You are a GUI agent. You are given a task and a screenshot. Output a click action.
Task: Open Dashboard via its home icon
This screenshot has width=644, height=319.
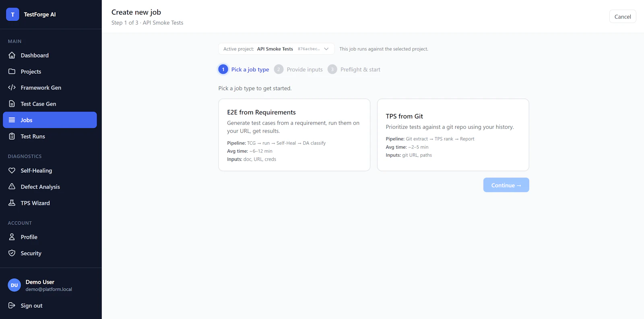coord(12,55)
